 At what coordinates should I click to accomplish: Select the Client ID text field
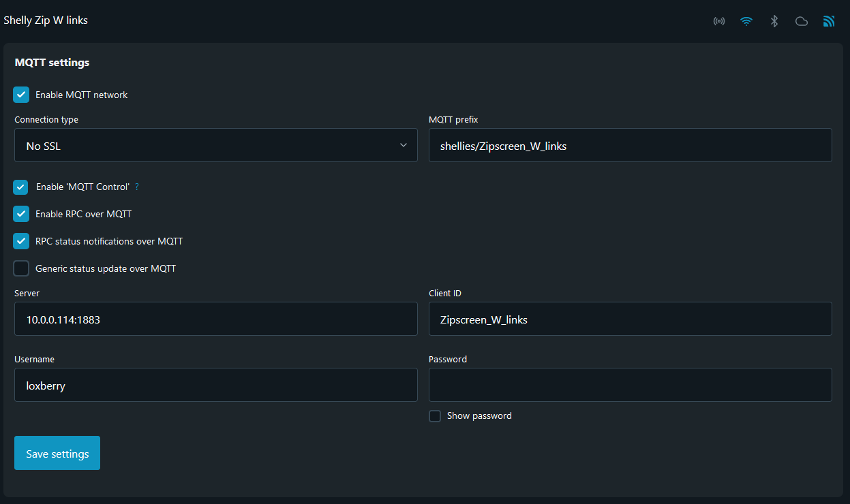tap(630, 319)
